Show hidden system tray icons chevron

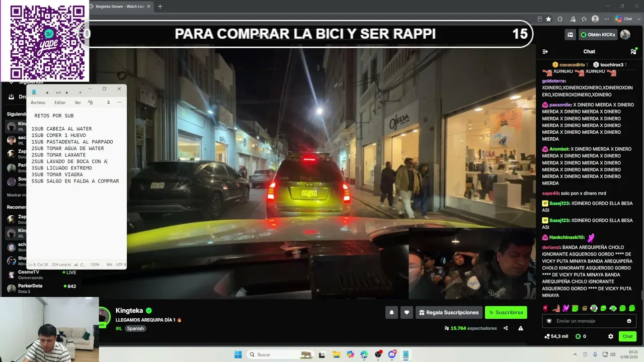point(575,354)
